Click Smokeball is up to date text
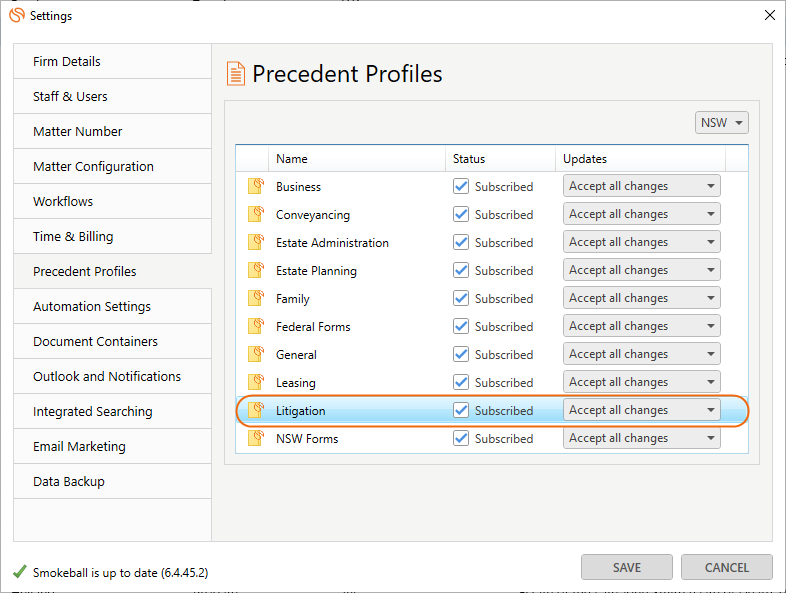This screenshot has height=593, width=786. [x=120, y=572]
